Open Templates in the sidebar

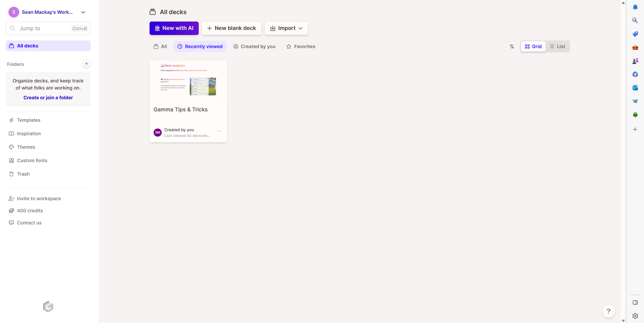tap(48, 120)
